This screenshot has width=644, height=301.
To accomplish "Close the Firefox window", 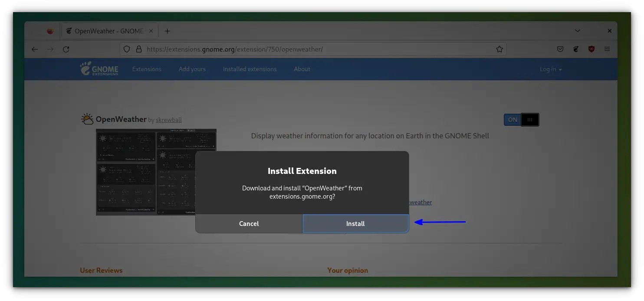I will 609,31.
